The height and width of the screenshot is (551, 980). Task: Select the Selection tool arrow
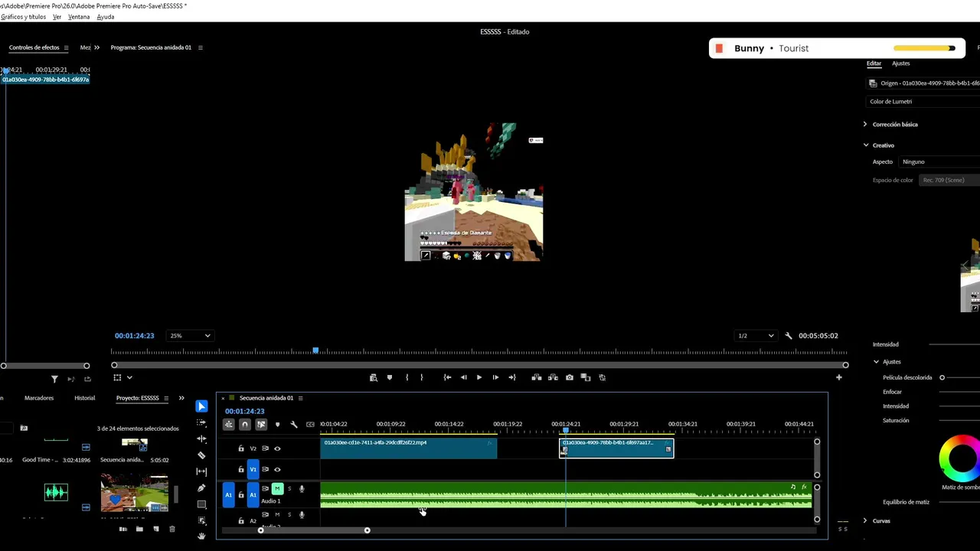pyautogui.click(x=201, y=406)
